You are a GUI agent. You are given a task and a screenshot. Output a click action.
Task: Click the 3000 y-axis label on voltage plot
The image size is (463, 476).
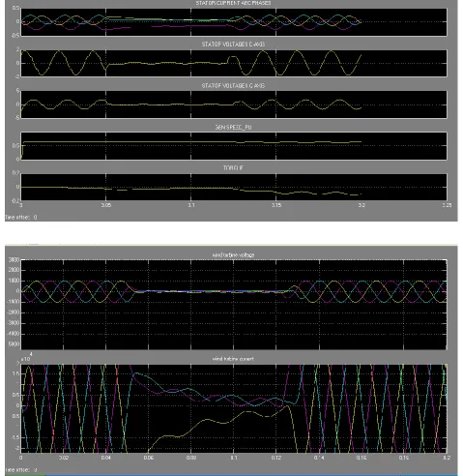pos(14,259)
